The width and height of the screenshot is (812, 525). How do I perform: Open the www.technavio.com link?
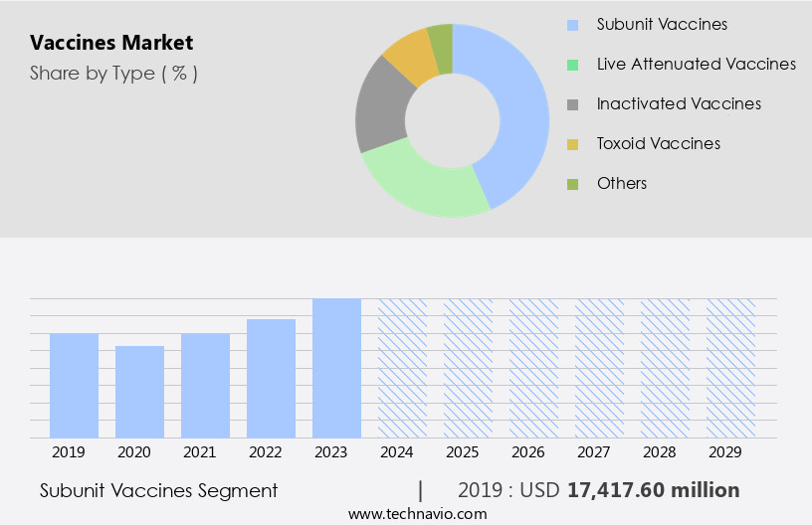pyautogui.click(x=418, y=514)
